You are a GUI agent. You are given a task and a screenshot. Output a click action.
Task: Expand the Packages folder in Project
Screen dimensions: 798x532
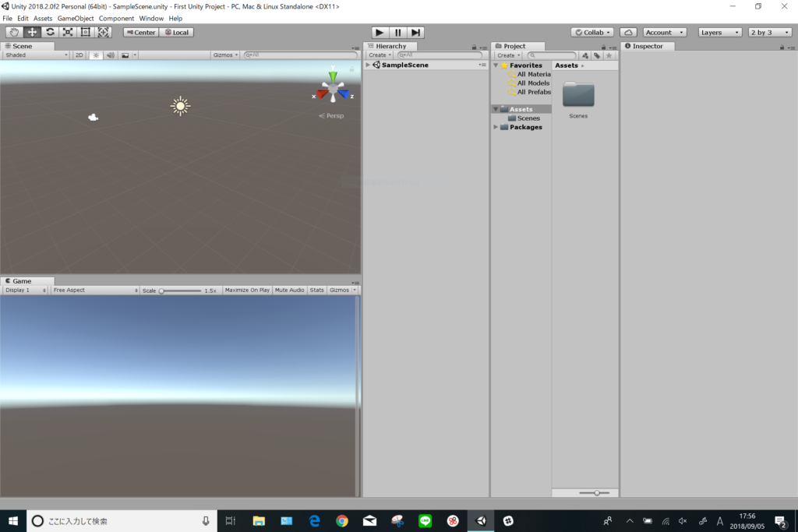(496, 127)
